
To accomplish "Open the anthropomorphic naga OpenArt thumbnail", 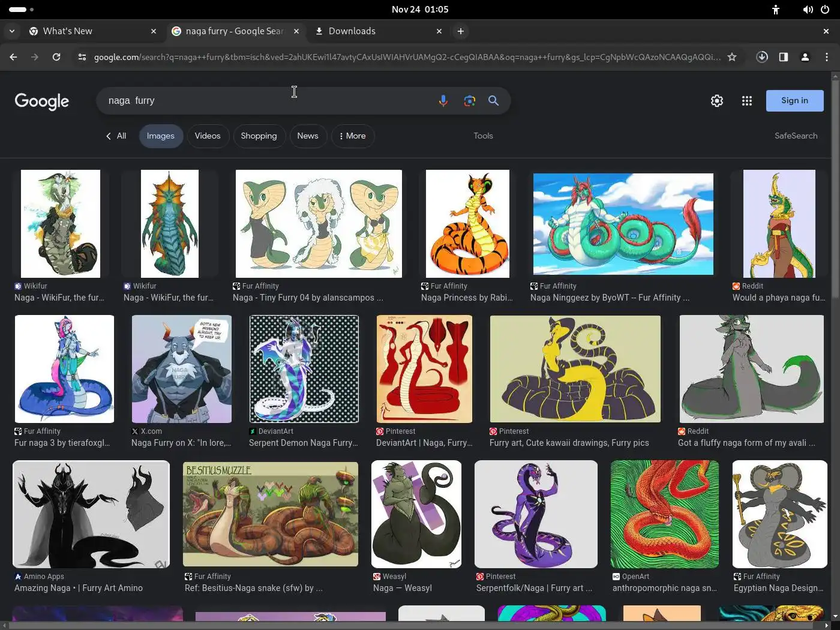I will tap(665, 514).
